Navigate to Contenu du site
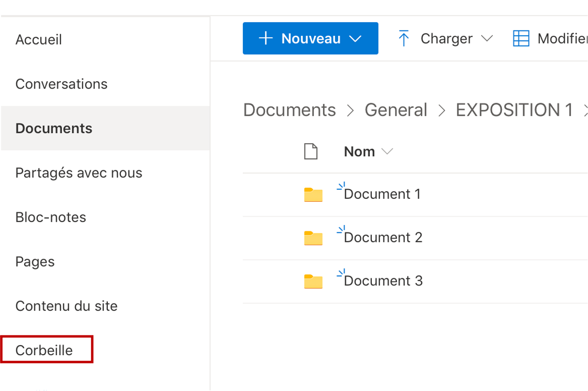 coord(66,306)
